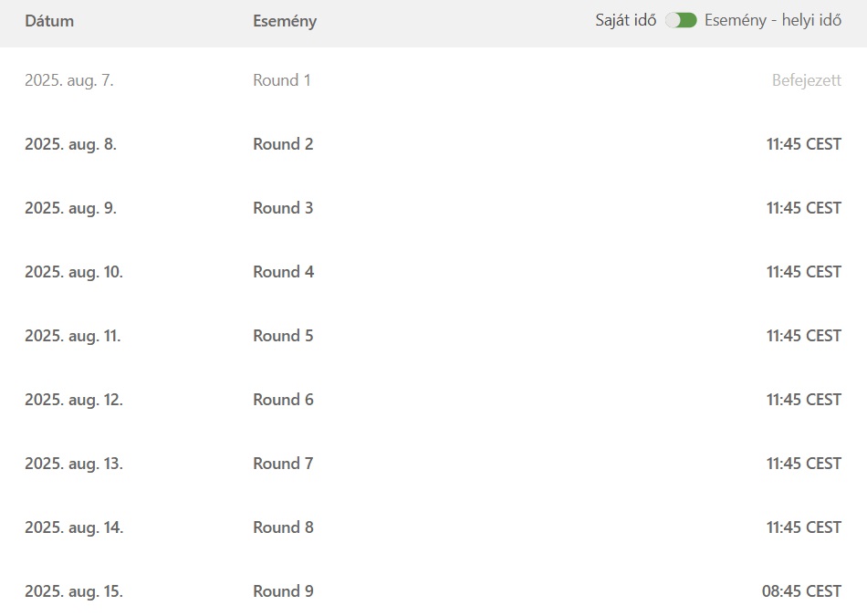Open the Round 2 event
This screenshot has height=616, width=867.
pos(283,144)
